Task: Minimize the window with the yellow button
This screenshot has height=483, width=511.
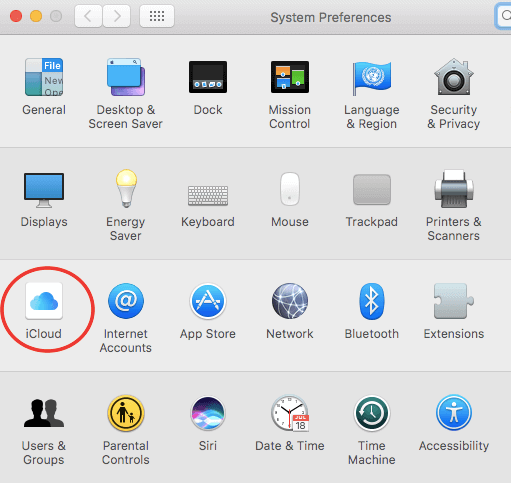Action: point(36,16)
